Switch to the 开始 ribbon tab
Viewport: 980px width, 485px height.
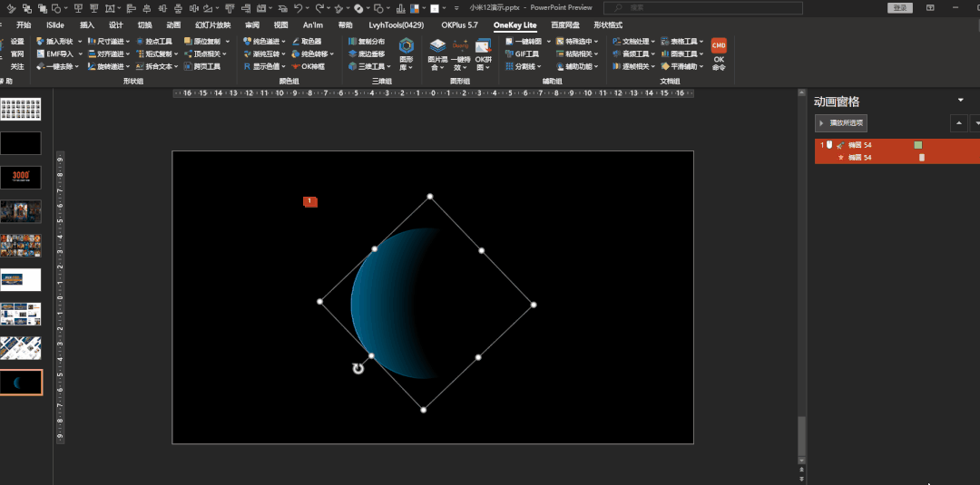pyautogui.click(x=24, y=25)
